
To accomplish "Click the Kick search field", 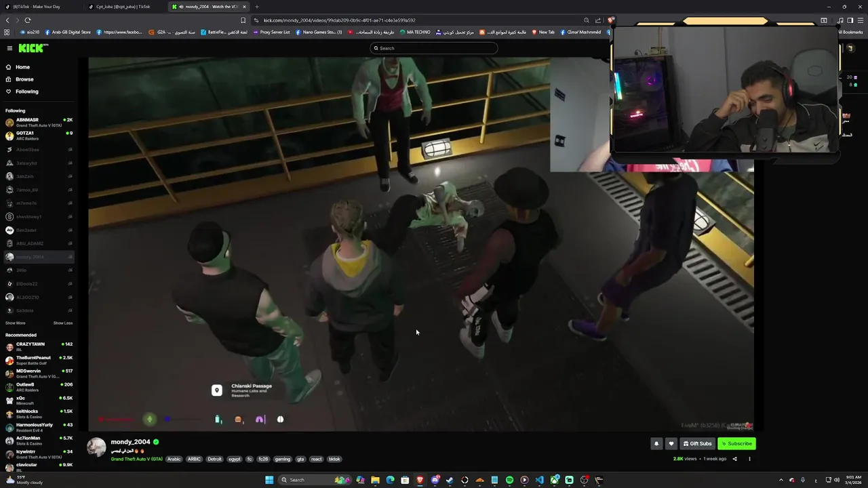I will tap(434, 48).
